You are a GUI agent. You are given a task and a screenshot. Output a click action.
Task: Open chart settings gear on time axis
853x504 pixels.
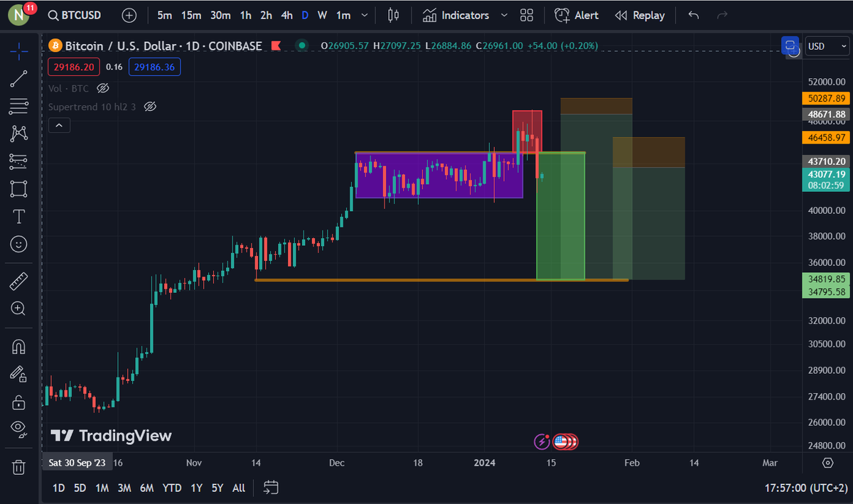point(827,463)
